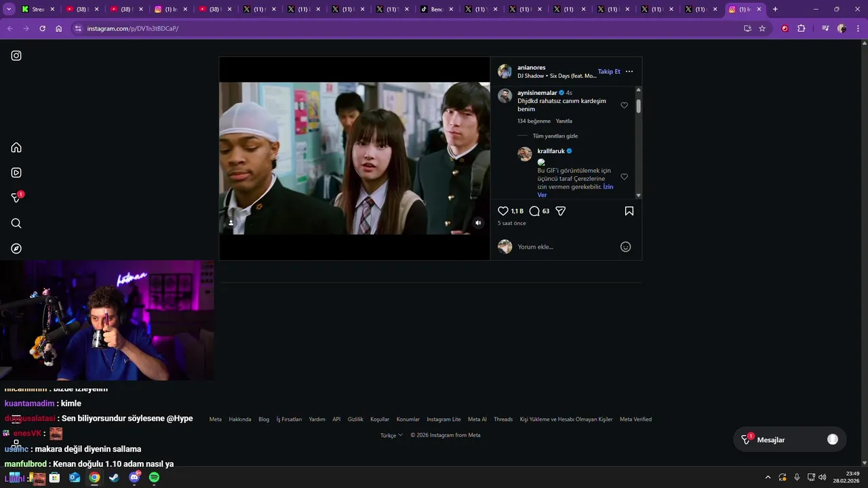
Task: Click the 1,1 B likes count
Action: pos(517,211)
